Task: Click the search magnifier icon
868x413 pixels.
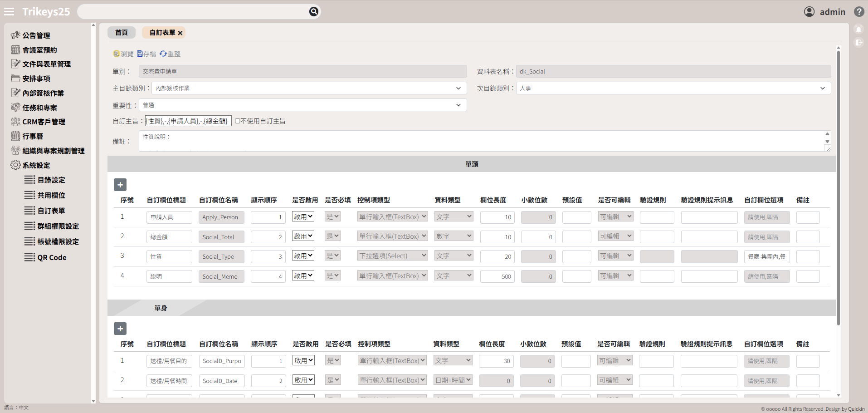Action: pyautogui.click(x=313, y=11)
